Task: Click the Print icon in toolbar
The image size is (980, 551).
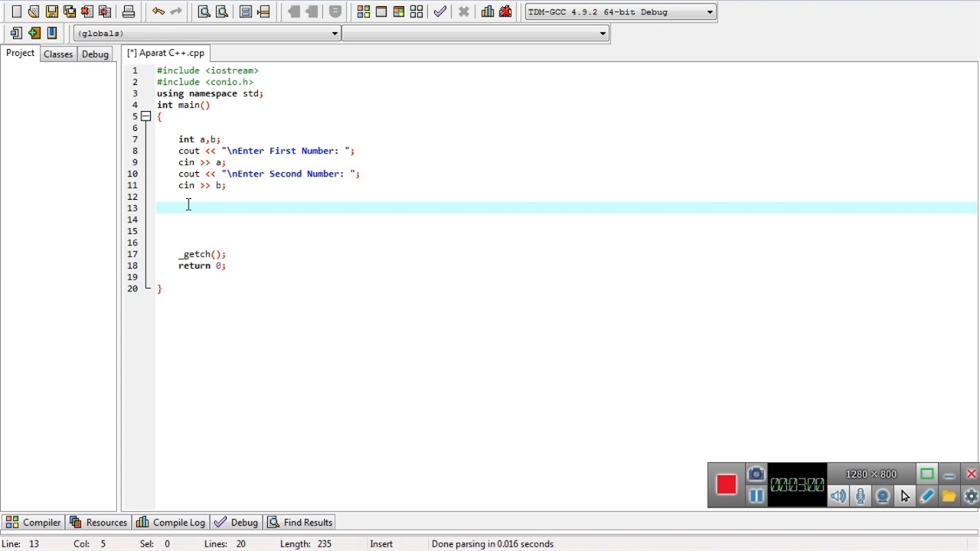Action: 129,11
